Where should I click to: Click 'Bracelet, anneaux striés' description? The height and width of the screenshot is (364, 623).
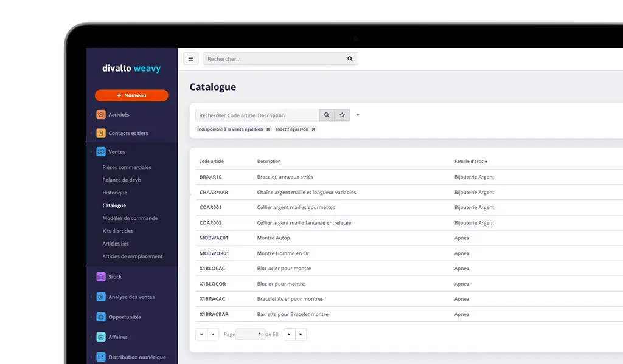point(285,177)
